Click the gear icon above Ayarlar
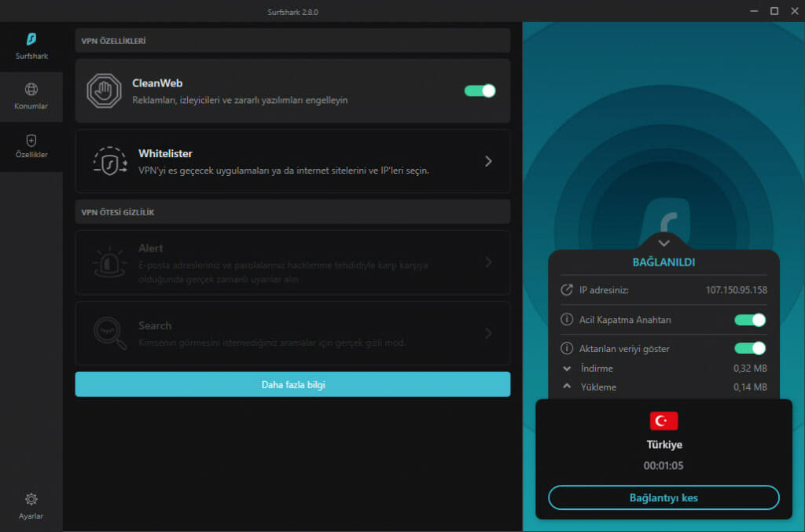 [31, 499]
